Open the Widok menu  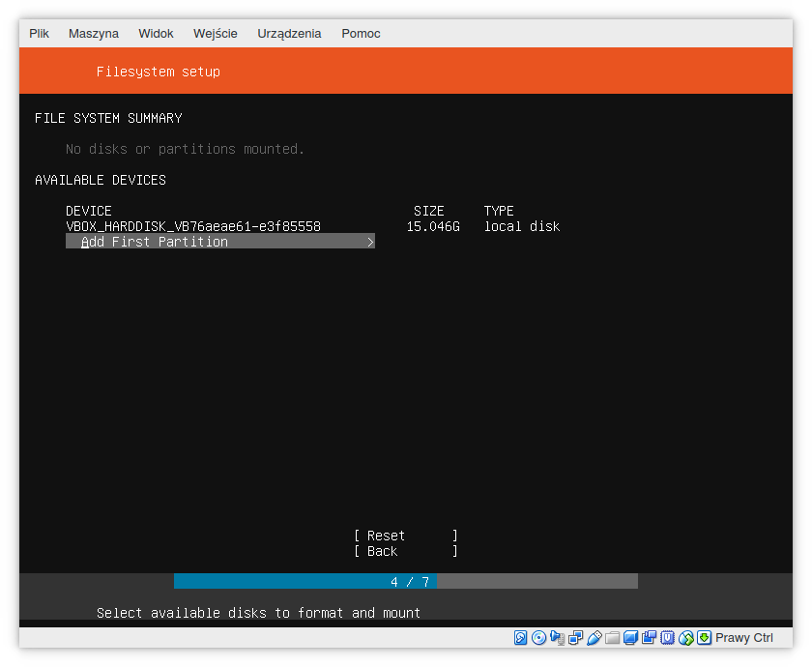[x=156, y=34]
